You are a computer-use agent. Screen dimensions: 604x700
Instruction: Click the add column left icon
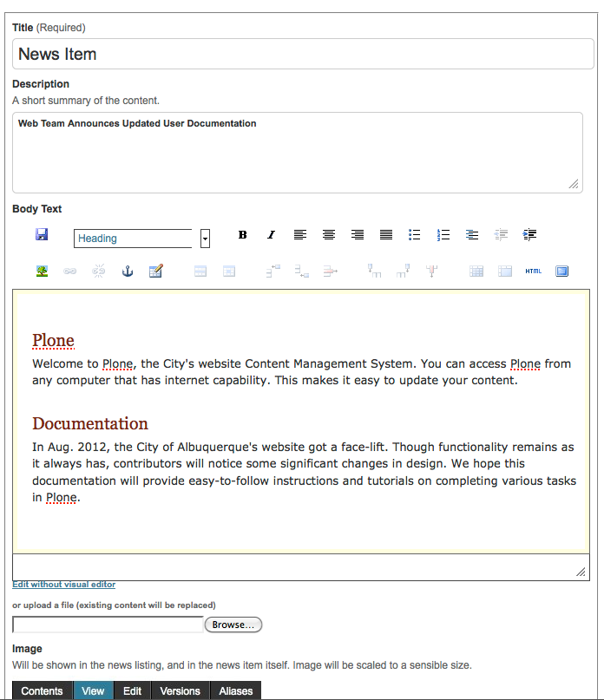tap(374, 271)
